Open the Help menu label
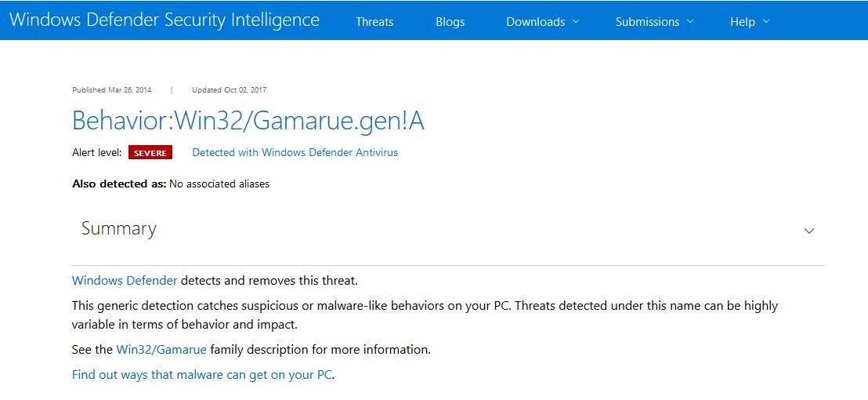868x400 pixels. point(742,22)
